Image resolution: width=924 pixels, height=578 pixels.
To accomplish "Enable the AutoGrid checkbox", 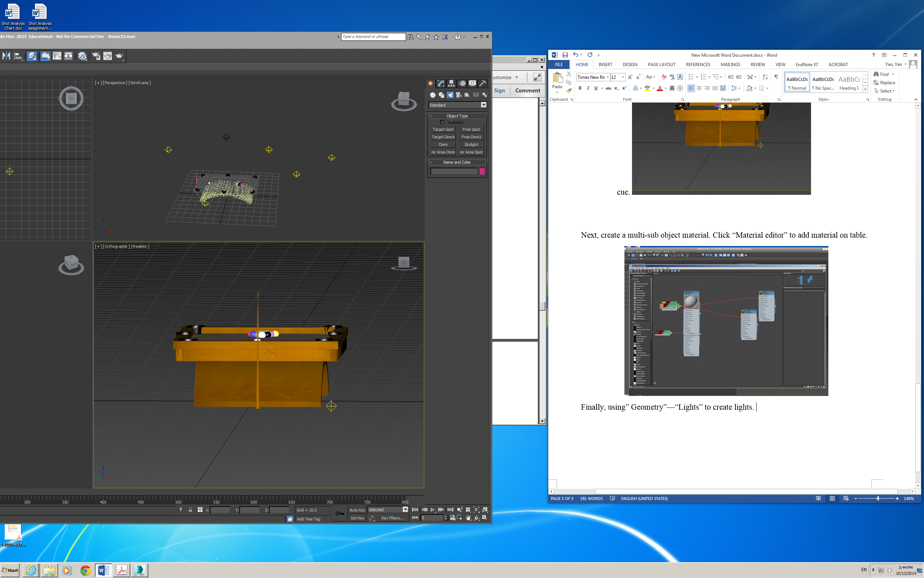I will (442, 122).
